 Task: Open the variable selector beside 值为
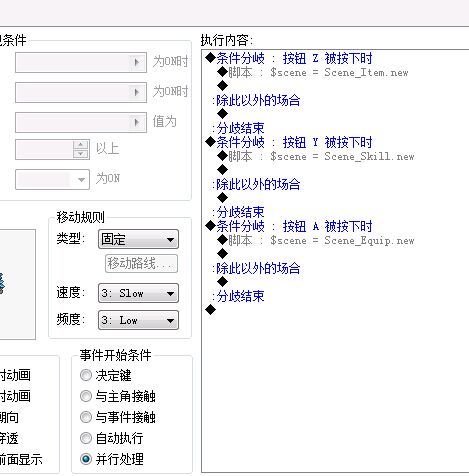pos(81,122)
